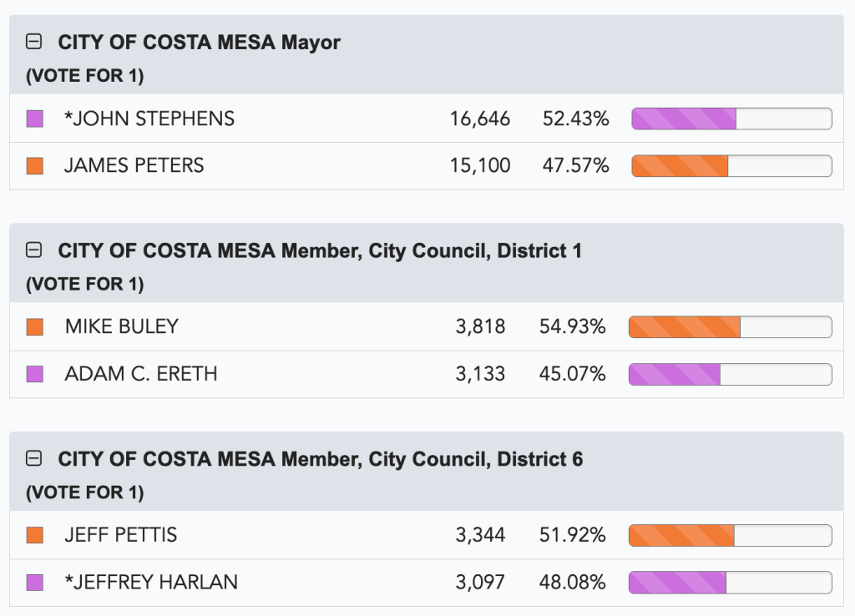Collapse the Costa Mesa Mayor contest section
The height and width of the screenshot is (616, 855).
[34, 42]
